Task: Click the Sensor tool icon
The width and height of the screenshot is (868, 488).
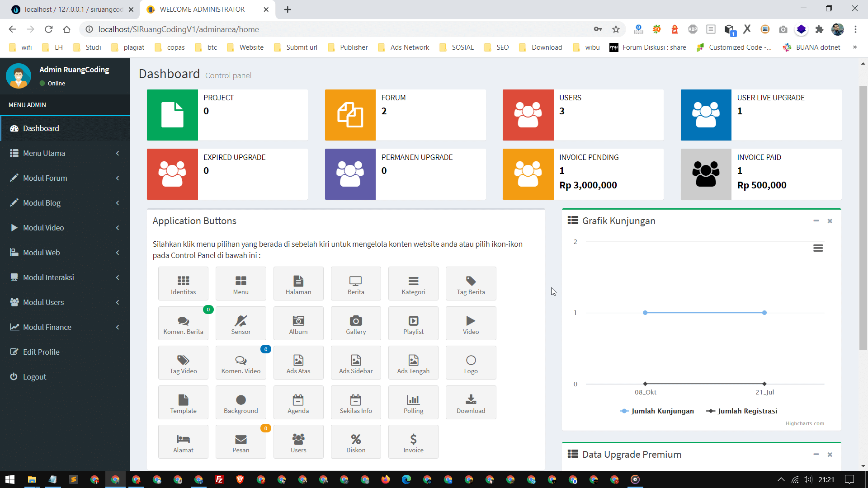Action: click(241, 323)
